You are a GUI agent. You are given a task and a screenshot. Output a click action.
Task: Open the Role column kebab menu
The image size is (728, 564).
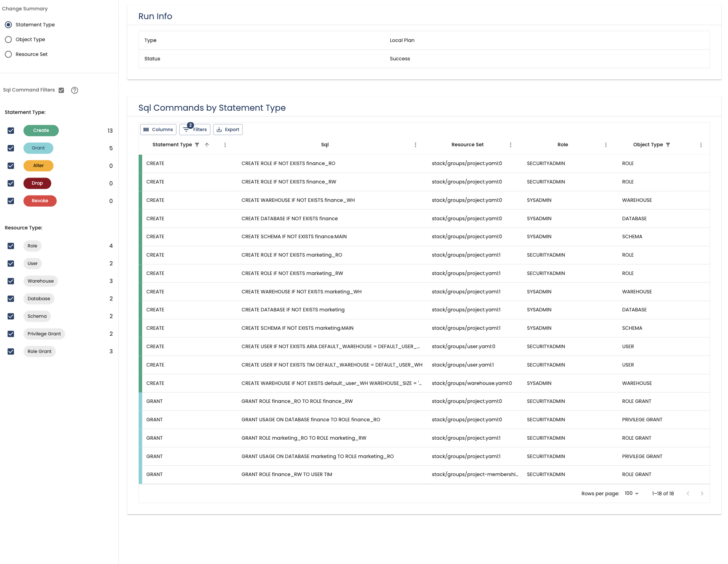tap(606, 145)
